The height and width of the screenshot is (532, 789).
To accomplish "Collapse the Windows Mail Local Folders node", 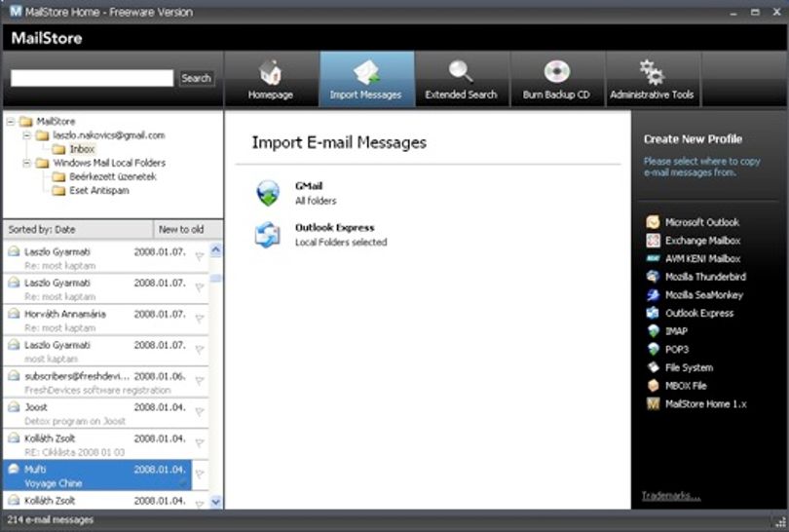I will (x=27, y=163).
